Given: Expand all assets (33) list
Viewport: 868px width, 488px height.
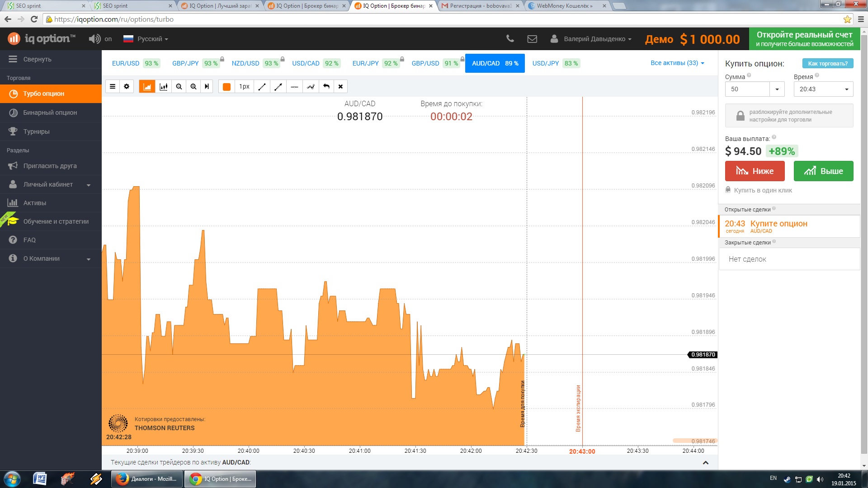Looking at the screenshot, I should 677,63.
